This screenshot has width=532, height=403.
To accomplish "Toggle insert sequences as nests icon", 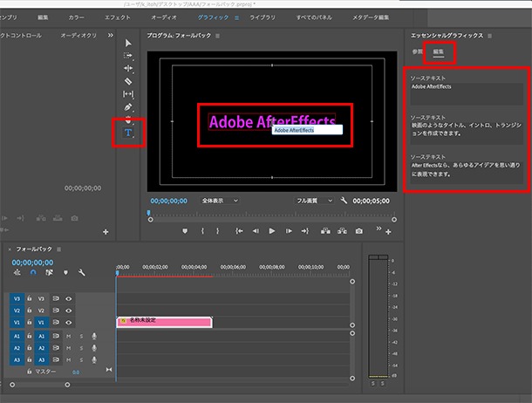I will (x=17, y=272).
